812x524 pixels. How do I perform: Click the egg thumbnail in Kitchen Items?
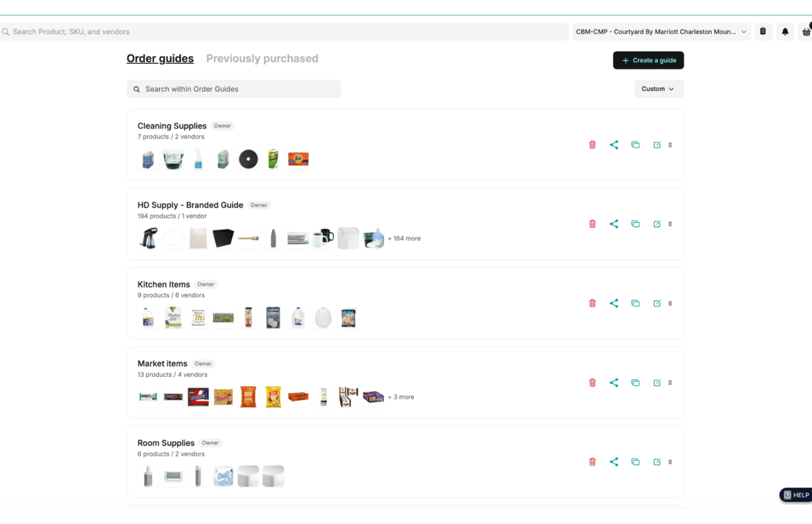(323, 318)
